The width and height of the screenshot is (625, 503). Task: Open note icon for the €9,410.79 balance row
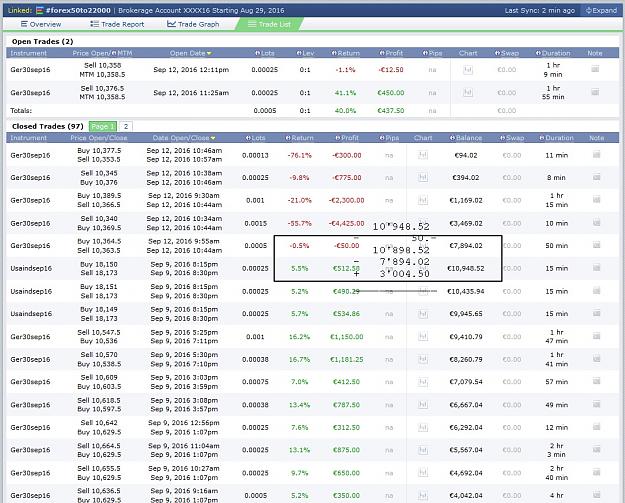coord(596,336)
